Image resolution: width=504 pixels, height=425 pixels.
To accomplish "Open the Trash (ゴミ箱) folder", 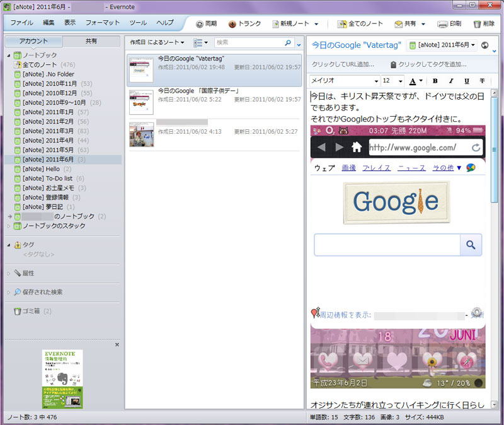I will (x=32, y=311).
